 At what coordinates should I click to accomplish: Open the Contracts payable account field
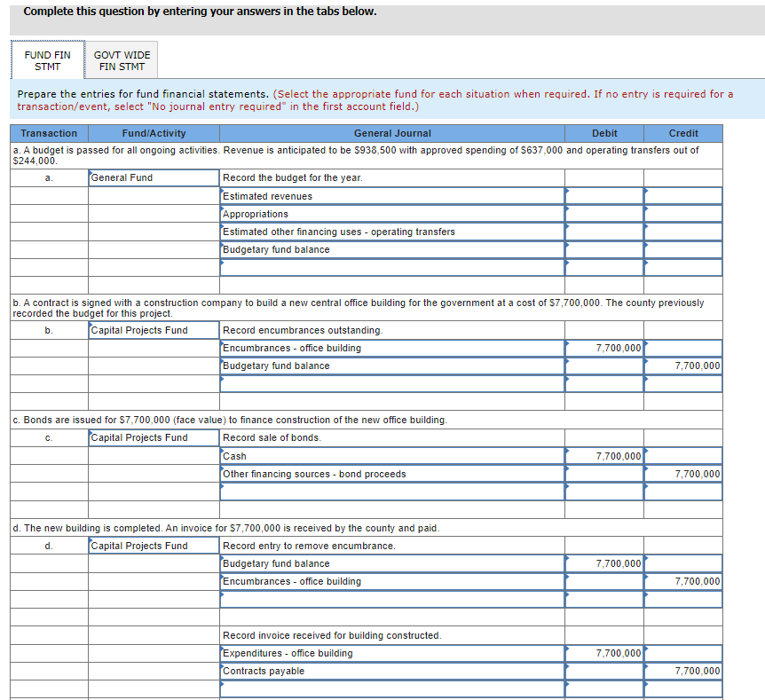click(392, 672)
